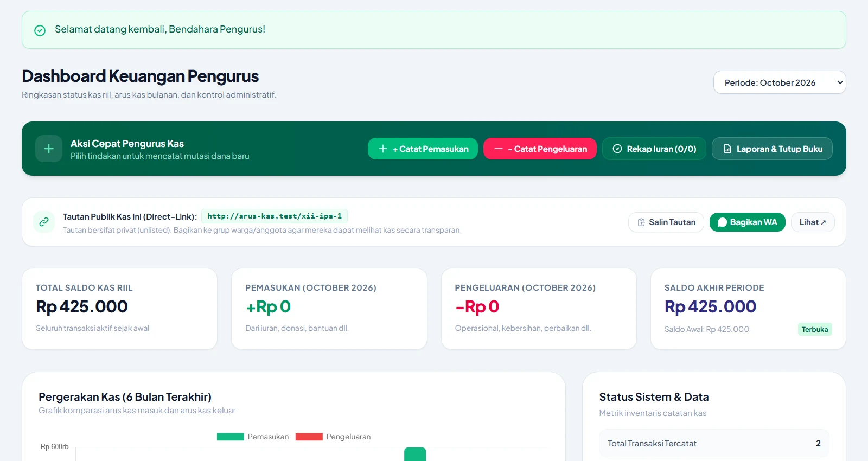This screenshot has height=461, width=868.
Task: Click the green check icon in the welcome banner
Action: pyautogui.click(x=40, y=30)
